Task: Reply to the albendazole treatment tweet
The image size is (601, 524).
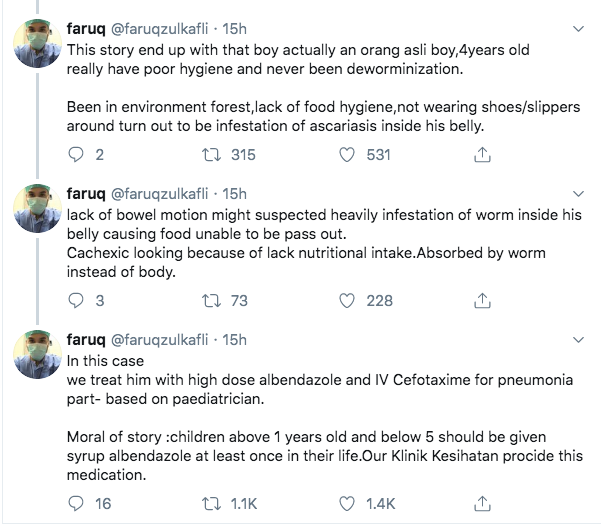Action: (x=76, y=504)
